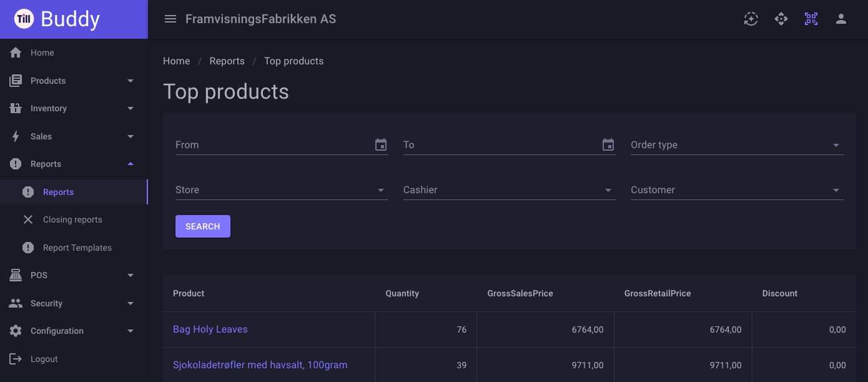Open Closing reports in sidebar
Viewport: 868px width, 382px height.
(74, 219)
